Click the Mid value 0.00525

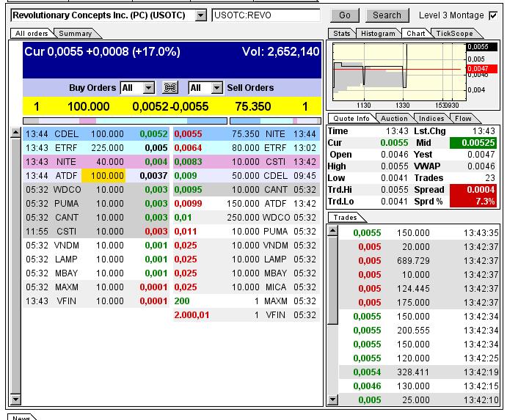(473, 142)
